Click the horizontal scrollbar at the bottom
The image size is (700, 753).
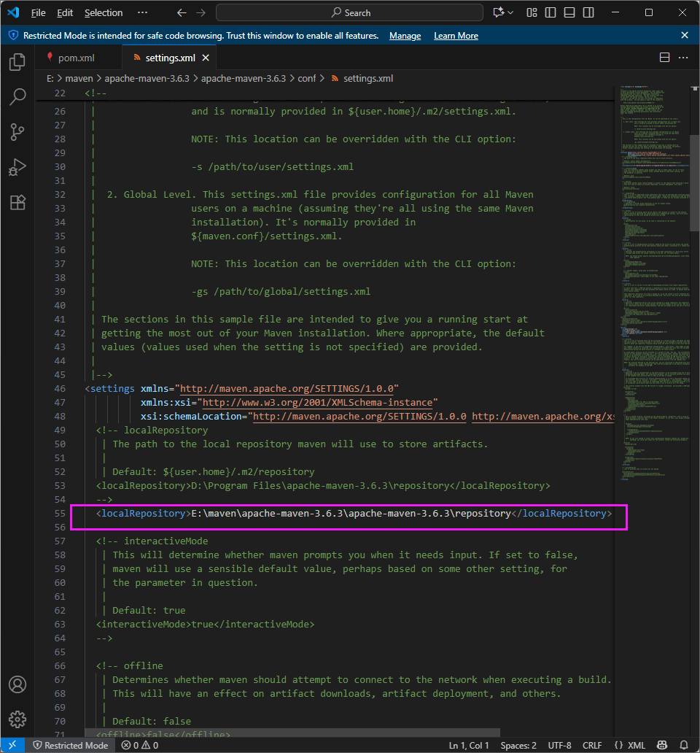(292, 733)
